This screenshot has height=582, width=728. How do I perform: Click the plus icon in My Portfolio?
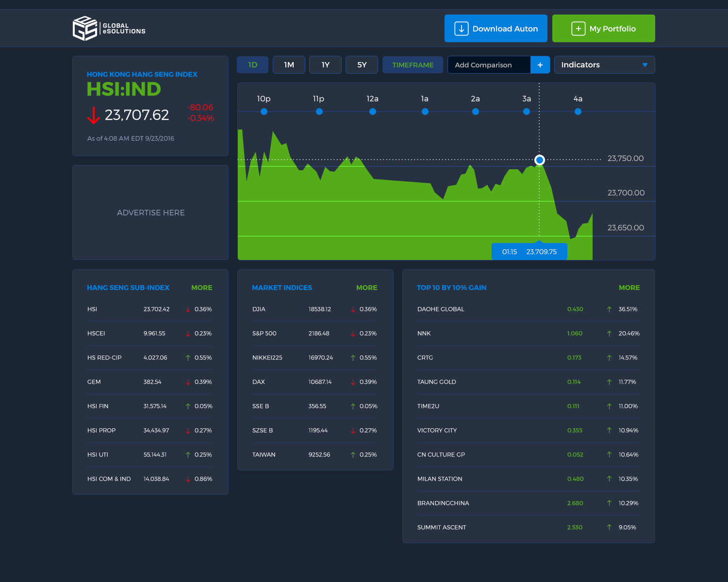578,29
